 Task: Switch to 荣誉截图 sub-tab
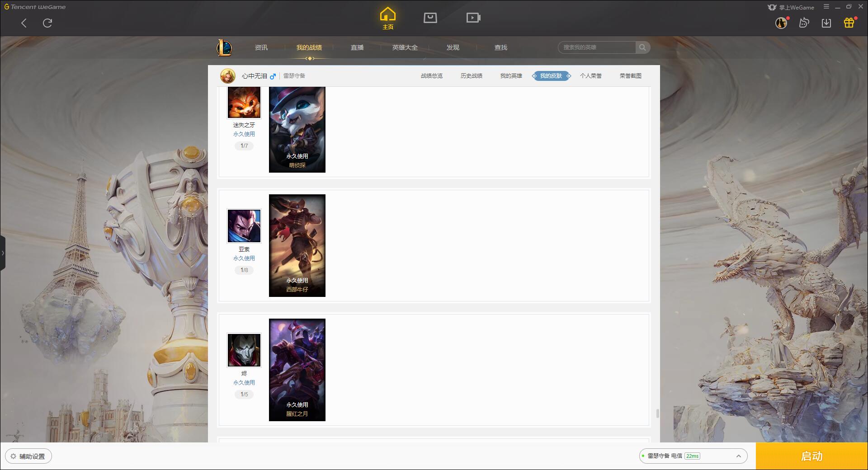[631, 76]
